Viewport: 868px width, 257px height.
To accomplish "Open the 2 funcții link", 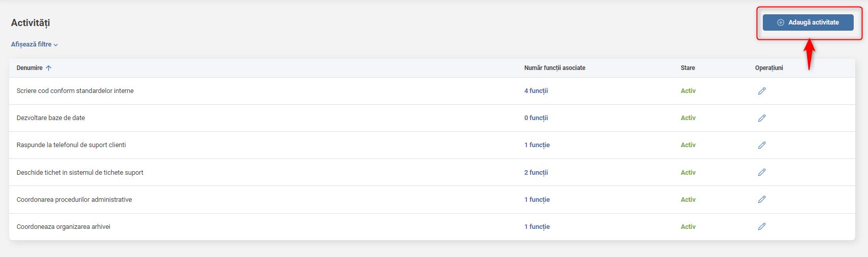I will tap(536, 173).
